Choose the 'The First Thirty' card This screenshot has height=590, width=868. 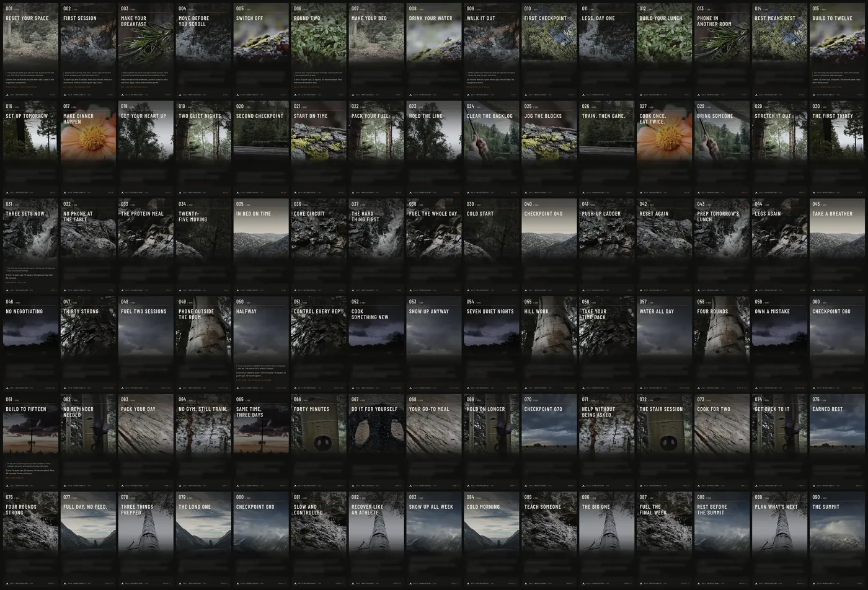pos(837,148)
